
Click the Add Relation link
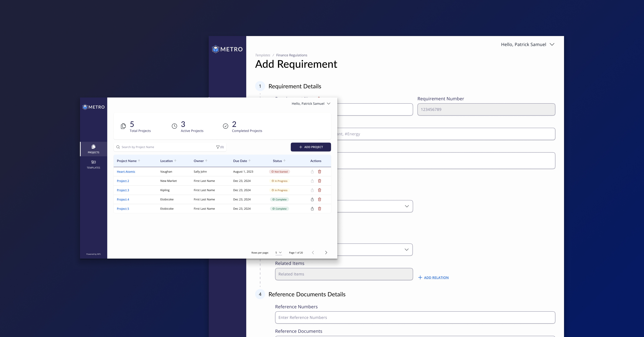[x=434, y=278]
